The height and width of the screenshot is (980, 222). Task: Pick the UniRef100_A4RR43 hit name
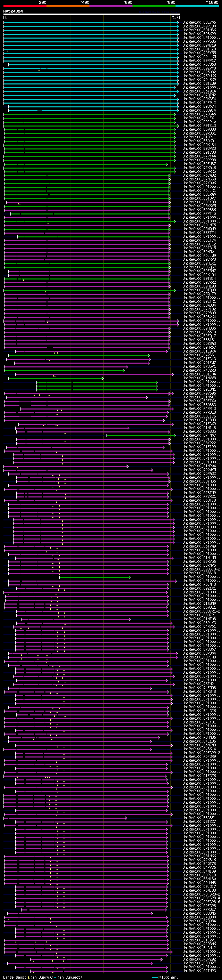click(x=199, y=408)
